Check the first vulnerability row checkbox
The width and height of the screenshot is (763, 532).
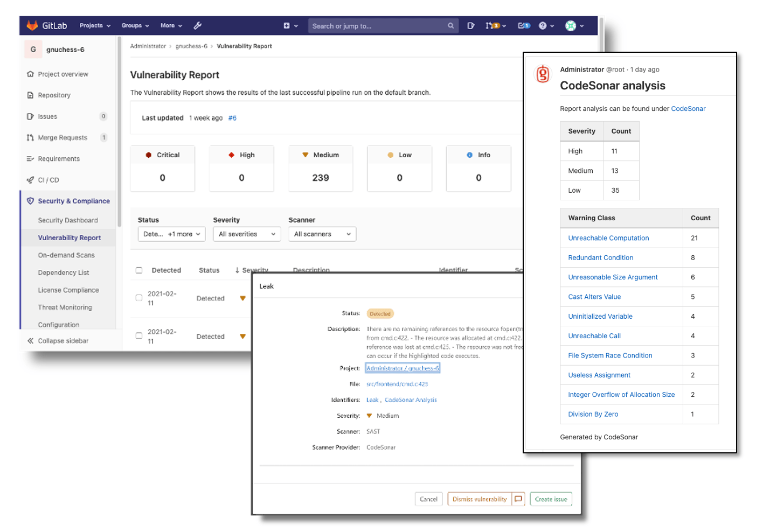pos(138,298)
